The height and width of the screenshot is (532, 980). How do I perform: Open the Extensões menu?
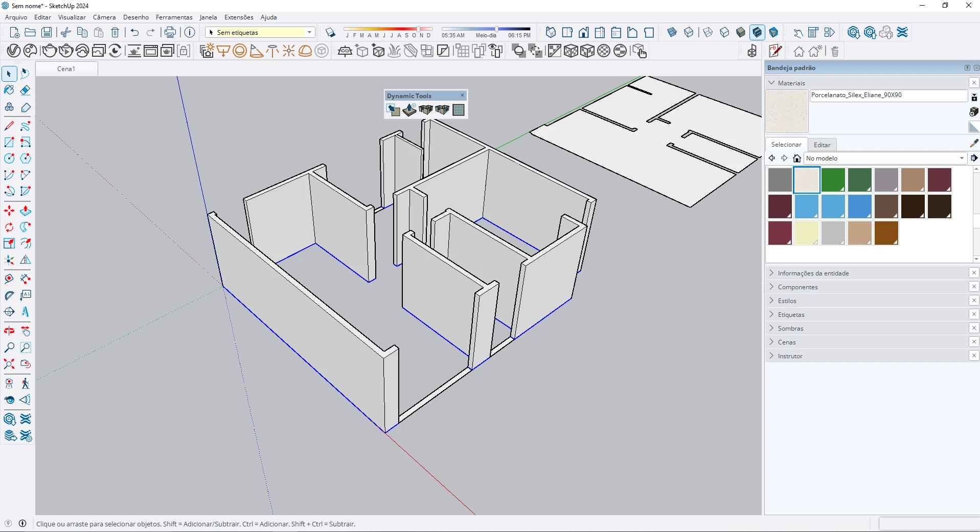[239, 17]
